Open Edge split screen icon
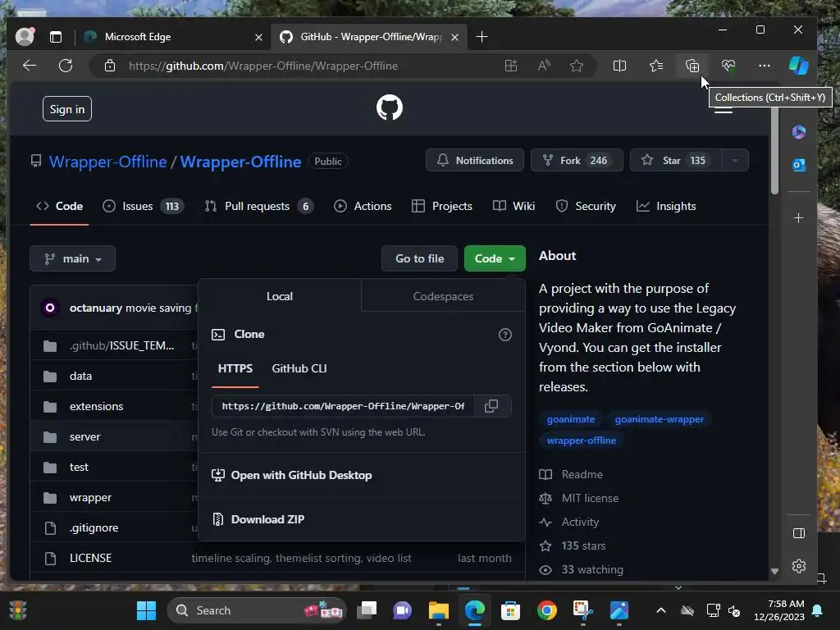Image resolution: width=840 pixels, height=630 pixels. click(x=619, y=66)
